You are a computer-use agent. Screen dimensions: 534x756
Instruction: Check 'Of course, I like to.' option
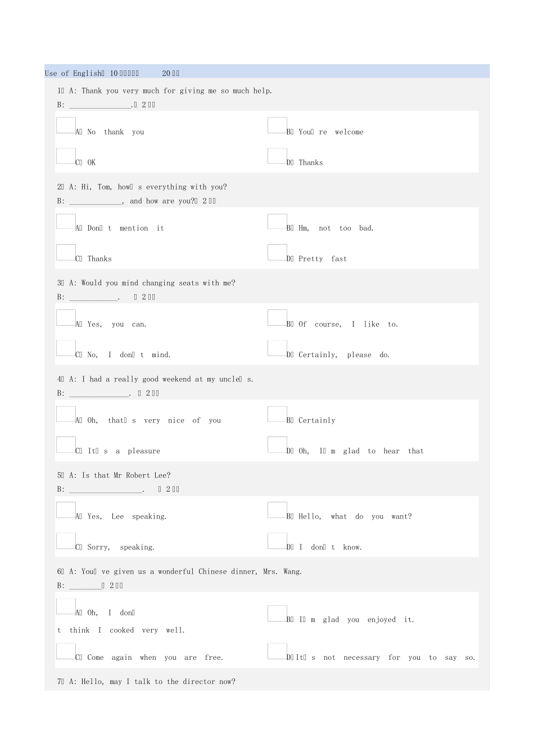click(x=277, y=318)
